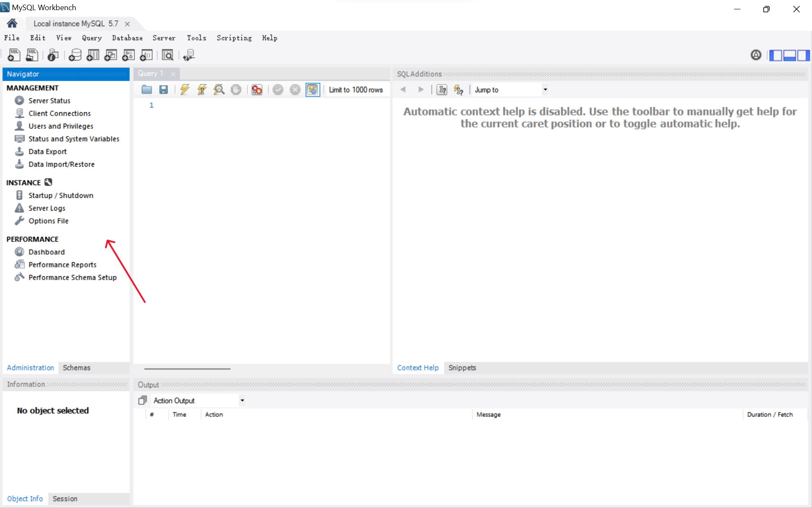Run Explain on the current statement
The image size is (812, 508).
click(x=219, y=89)
